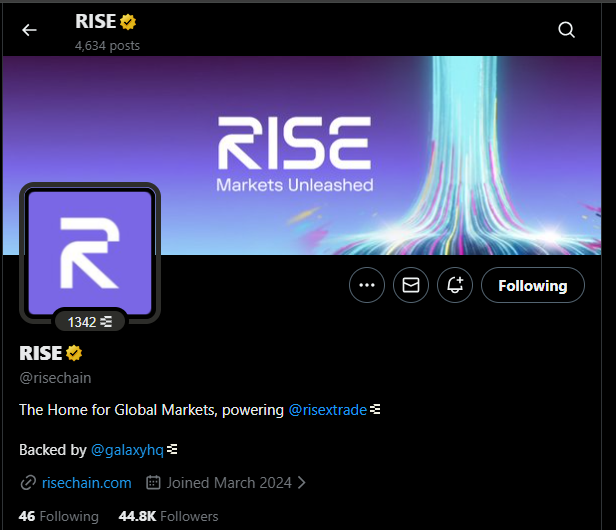This screenshot has height=530, width=616.
Task: Click the verified badge beside profile name RISE
Action: 74,353
